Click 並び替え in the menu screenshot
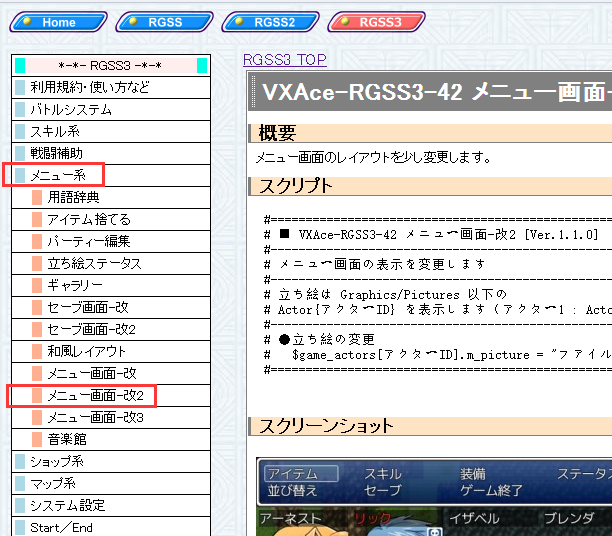 (292, 490)
